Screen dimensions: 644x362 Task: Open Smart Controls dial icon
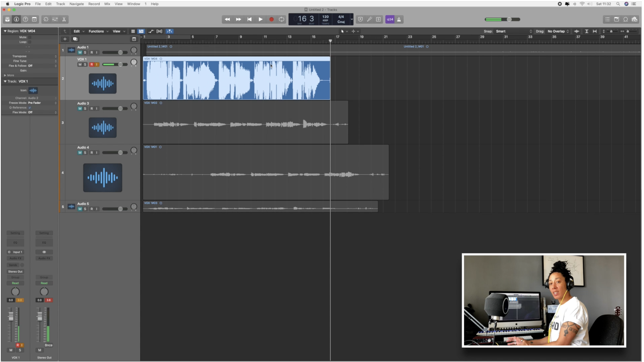pyautogui.click(x=46, y=19)
